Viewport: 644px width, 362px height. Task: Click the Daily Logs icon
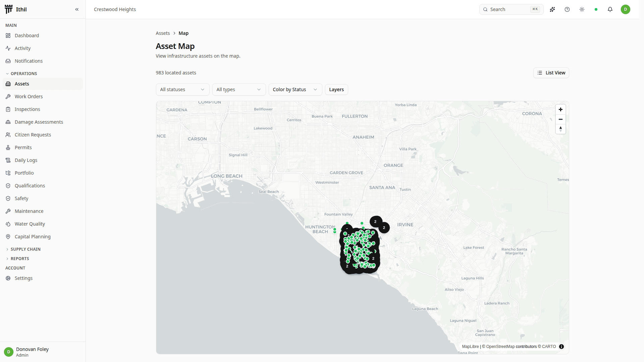click(8, 160)
